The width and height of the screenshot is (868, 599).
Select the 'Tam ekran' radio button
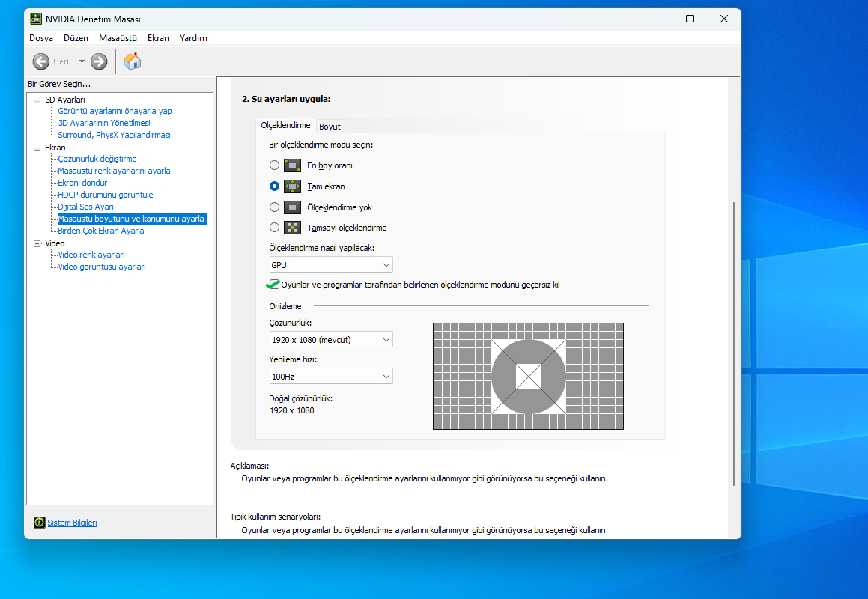pos(275,186)
